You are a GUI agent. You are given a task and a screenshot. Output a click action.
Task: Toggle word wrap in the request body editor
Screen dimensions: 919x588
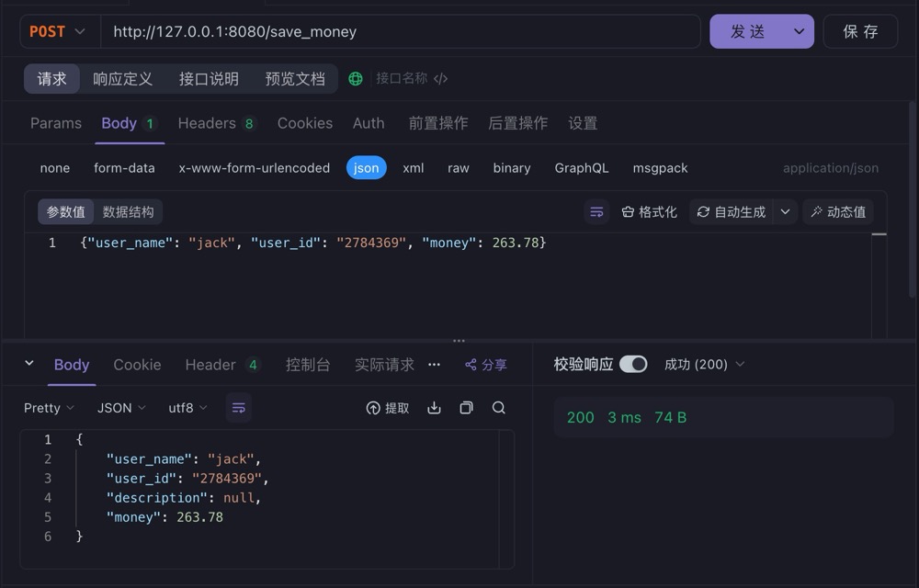click(x=596, y=211)
